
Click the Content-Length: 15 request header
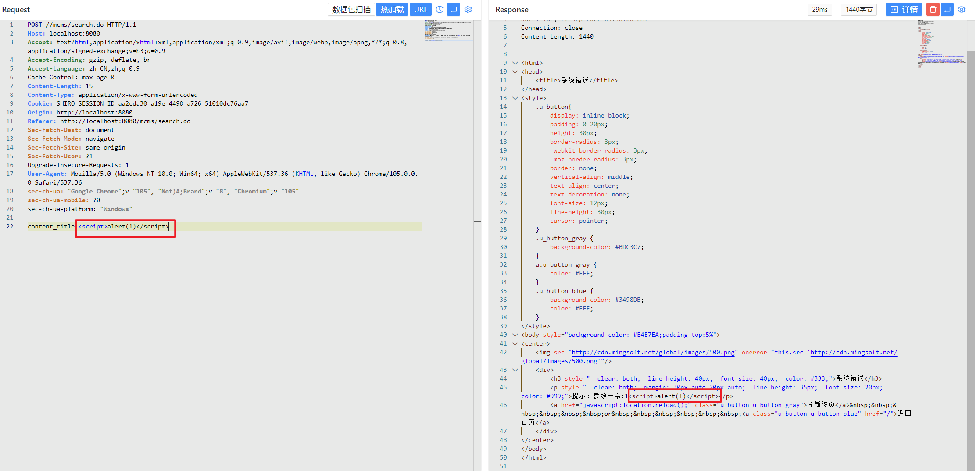[x=60, y=86]
